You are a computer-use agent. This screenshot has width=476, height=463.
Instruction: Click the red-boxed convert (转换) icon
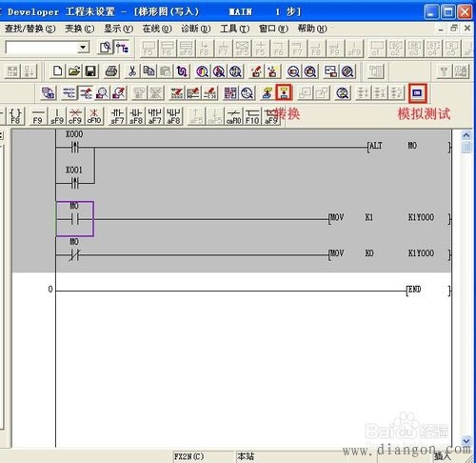tap(284, 92)
